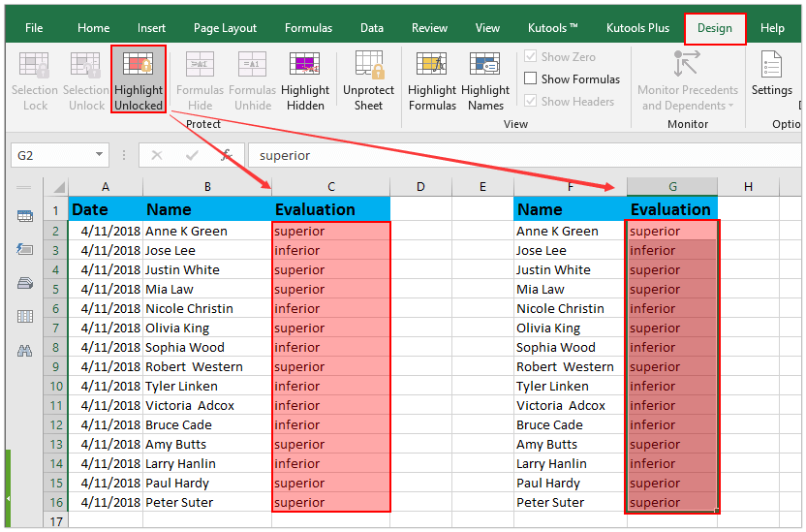Image resolution: width=806 pixels, height=532 pixels.
Task: Enable the Show Formulas checkbox
Action: pyautogui.click(x=530, y=78)
